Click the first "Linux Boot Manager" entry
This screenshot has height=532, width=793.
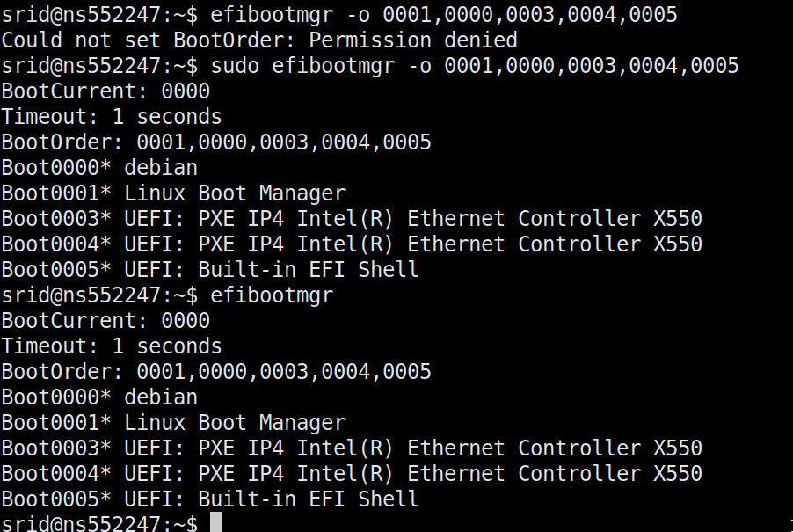tap(235, 193)
